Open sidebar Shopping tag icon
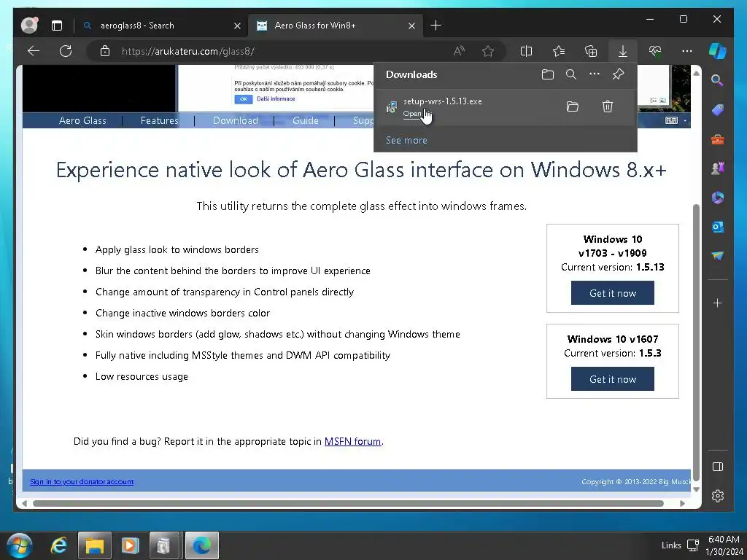Image resolution: width=747 pixels, height=560 pixels. [x=718, y=110]
